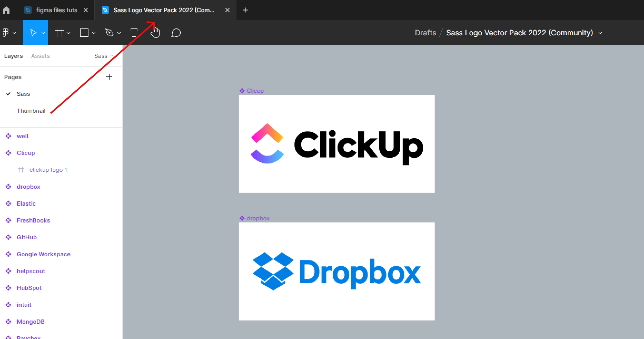Select the Pen tool
The height and width of the screenshot is (339, 644).
point(110,32)
